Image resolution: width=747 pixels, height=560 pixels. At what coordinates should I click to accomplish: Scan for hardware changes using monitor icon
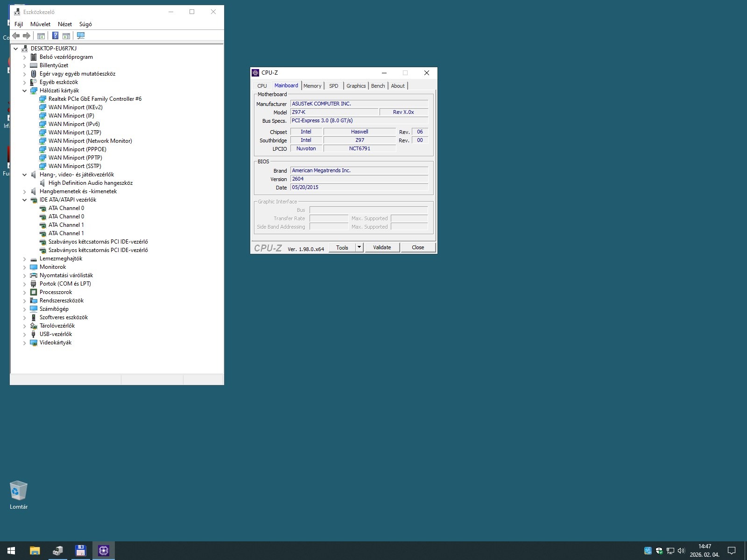click(x=81, y=35)
